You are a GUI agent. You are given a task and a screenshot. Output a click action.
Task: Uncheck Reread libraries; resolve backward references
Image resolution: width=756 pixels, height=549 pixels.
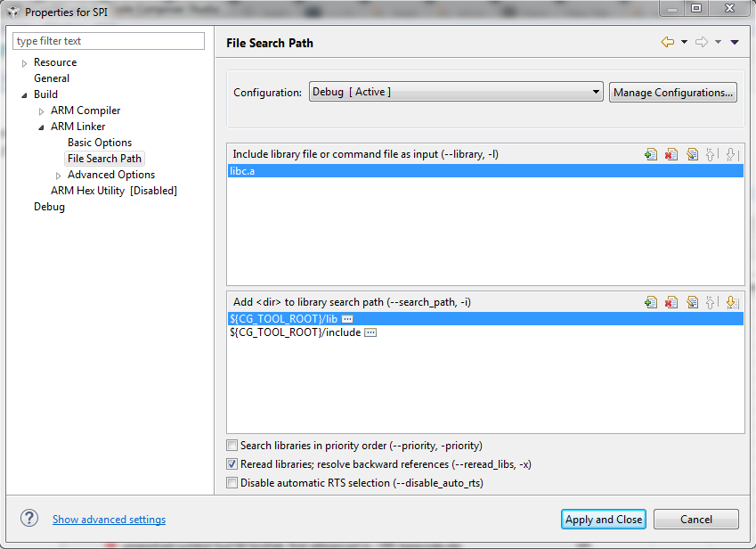[x=232, y=464]
